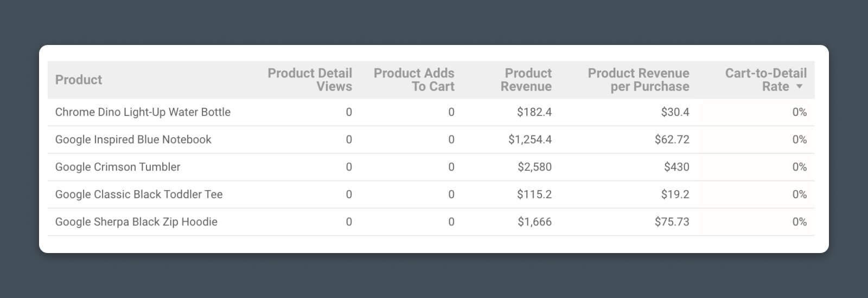Click the $1,254.4 product revenue cell
The height and width of the screenshot is (298, 868).
(530, 140)
